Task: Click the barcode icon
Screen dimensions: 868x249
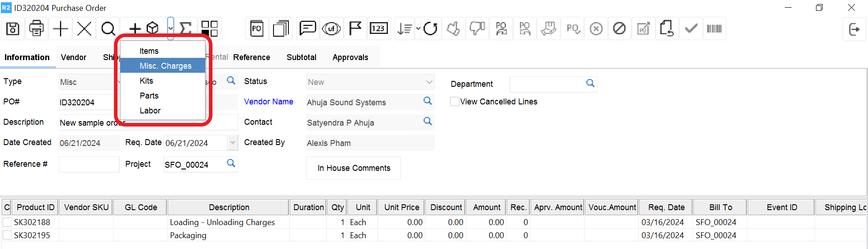Action: click(714, 29)
